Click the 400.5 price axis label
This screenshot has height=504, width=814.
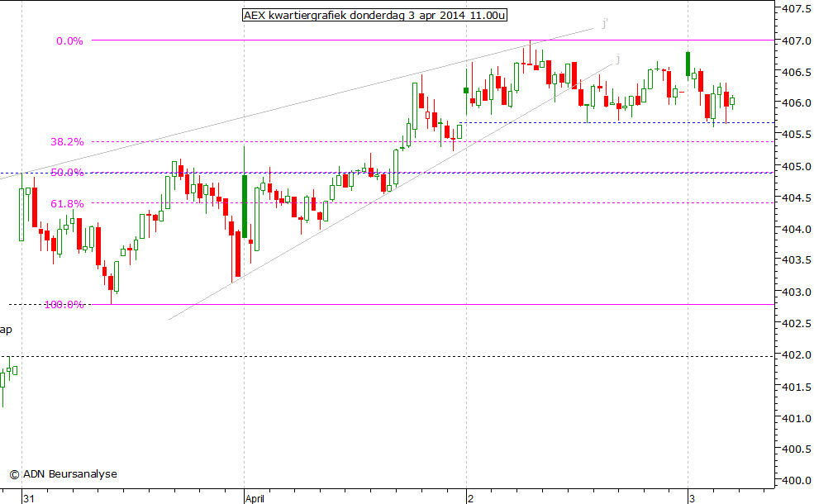coord(797,449)
